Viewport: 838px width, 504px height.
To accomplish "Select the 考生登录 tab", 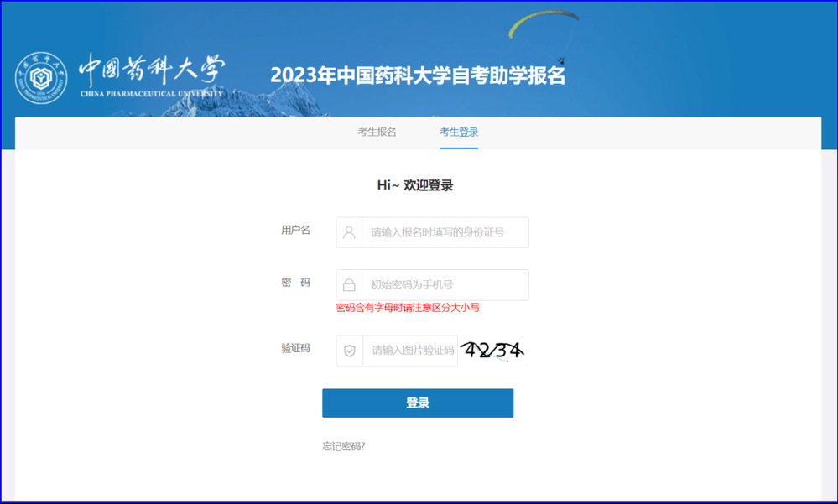I will (x=459, y=132).
